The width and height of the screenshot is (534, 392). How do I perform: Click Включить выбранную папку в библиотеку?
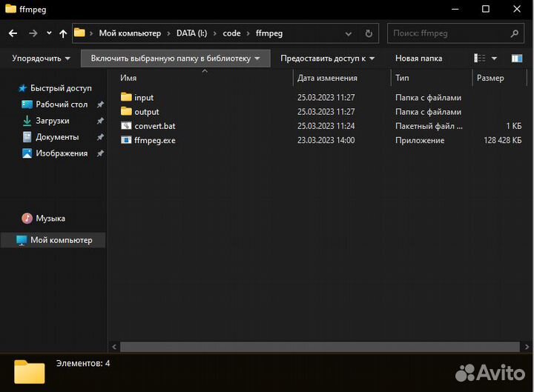click(x=175, y=59)
